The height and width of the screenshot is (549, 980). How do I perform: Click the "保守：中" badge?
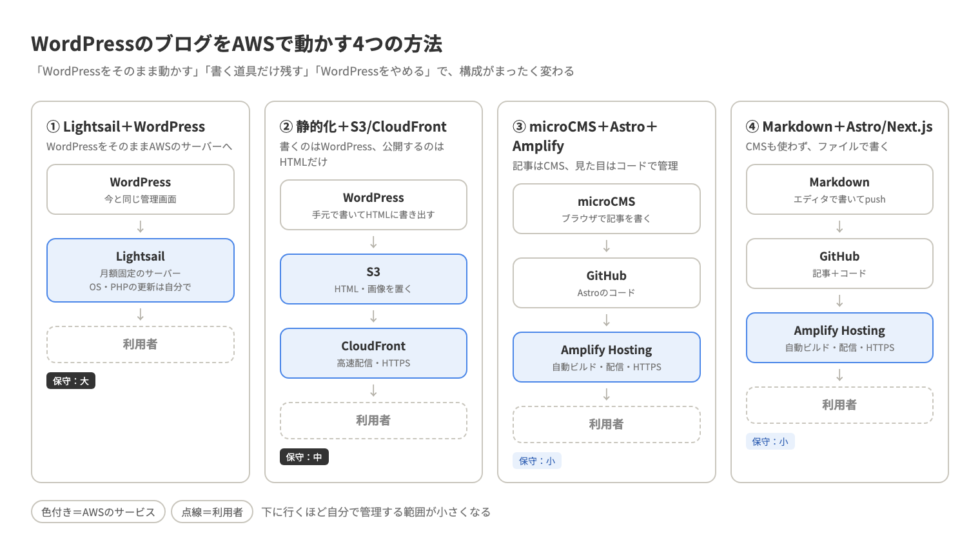pos(304,457)
